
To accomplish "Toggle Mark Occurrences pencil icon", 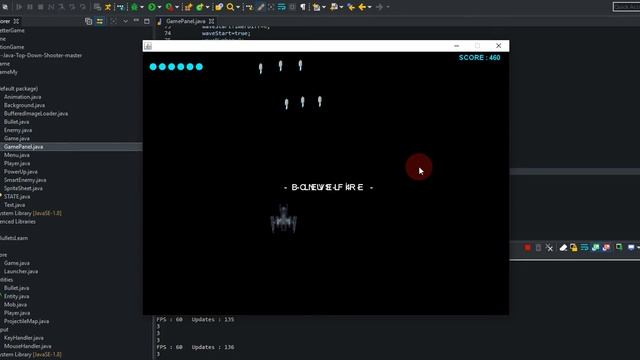I will pos(260,7).
